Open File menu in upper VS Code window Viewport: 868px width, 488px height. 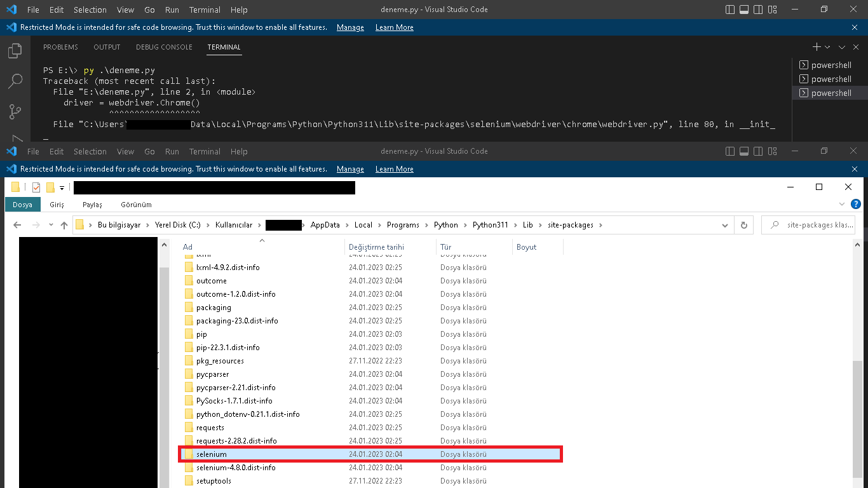point(33,10)
